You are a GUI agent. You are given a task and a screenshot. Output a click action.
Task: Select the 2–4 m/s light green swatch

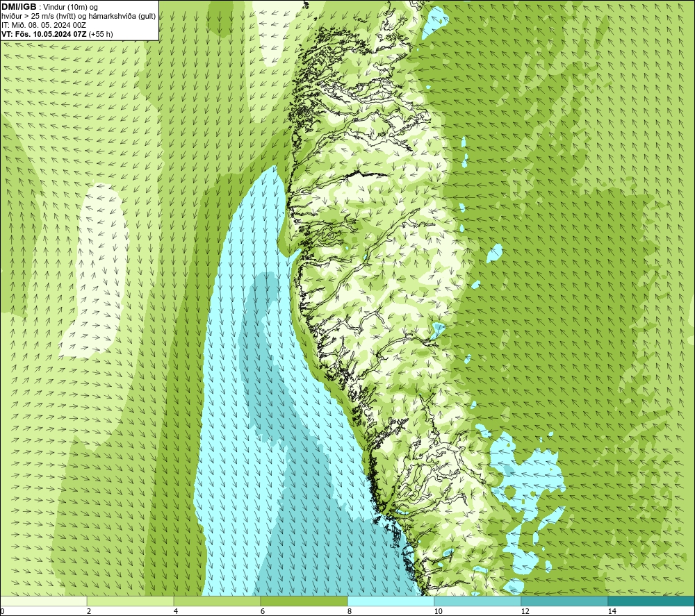(131, 601)
